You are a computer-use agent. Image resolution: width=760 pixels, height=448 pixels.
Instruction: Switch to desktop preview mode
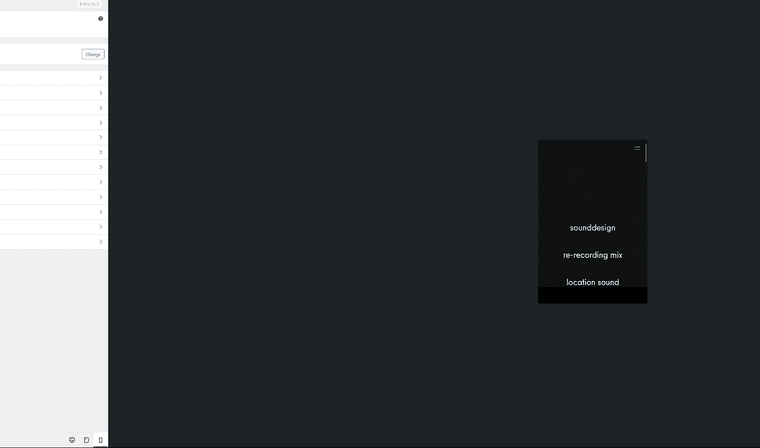tap(72, 440)
